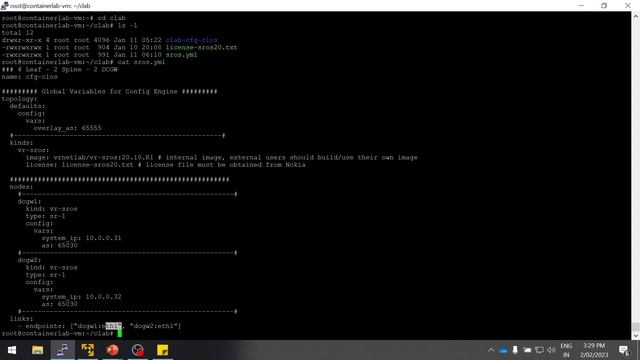Close the PuTTY terminal window
Viewport: 640px width, 360px height.
click(628, 6)
